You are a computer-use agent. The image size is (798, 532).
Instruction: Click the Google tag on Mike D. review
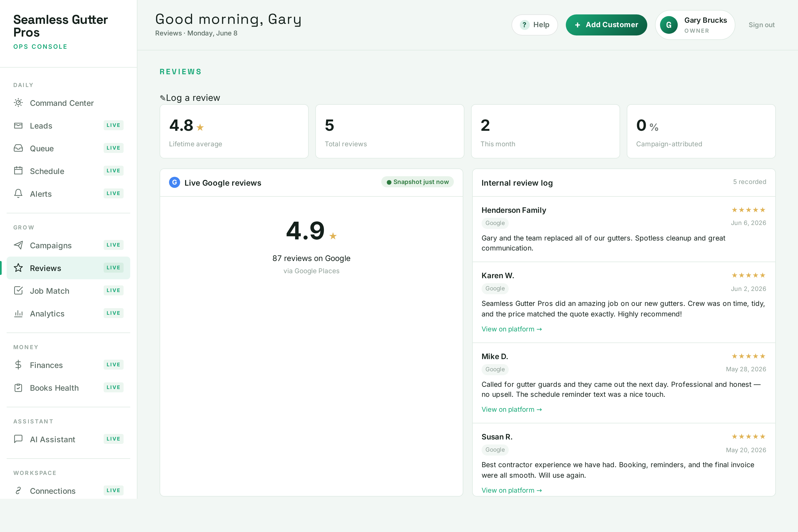point(495,369)
